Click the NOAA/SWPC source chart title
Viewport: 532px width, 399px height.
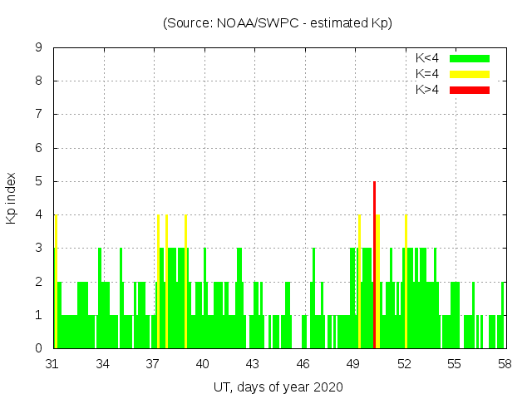pos(278,23)
